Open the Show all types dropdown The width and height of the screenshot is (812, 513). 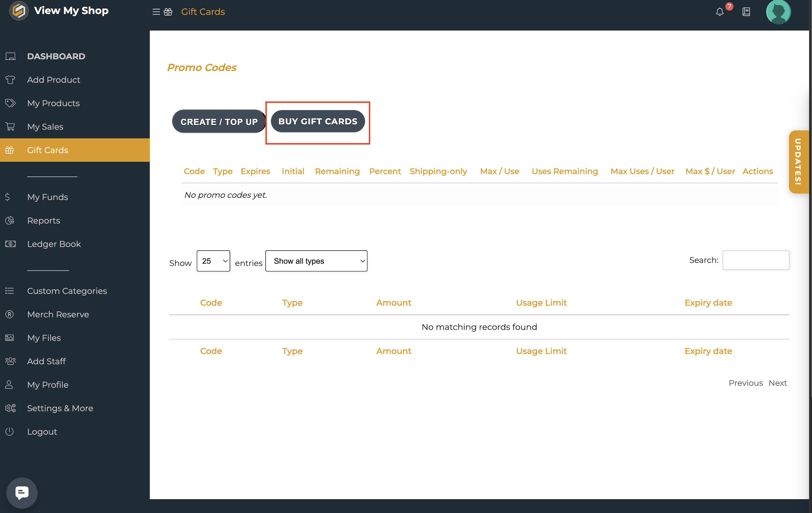click(x=316, y=261)
